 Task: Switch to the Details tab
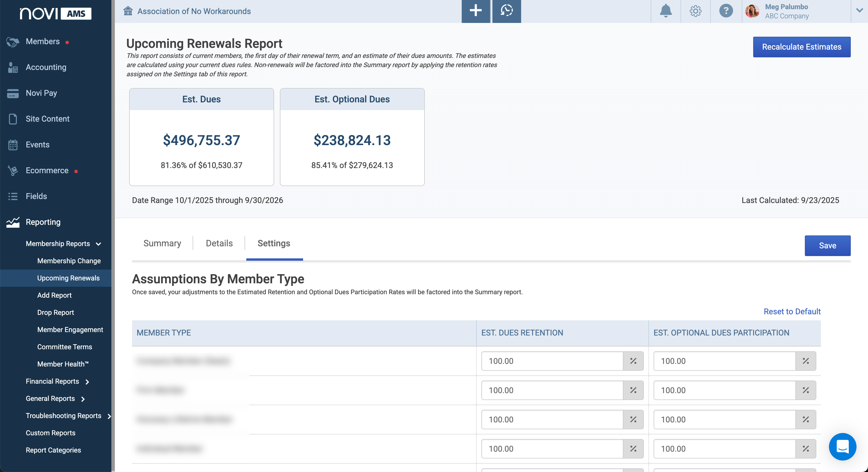(x=219, y=243)
